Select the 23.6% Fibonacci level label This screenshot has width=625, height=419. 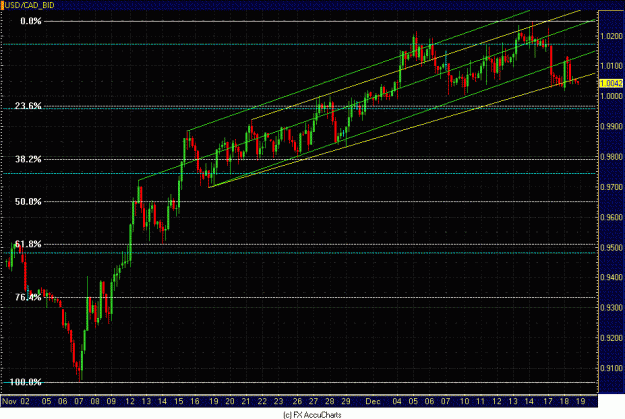pos(28,106)
